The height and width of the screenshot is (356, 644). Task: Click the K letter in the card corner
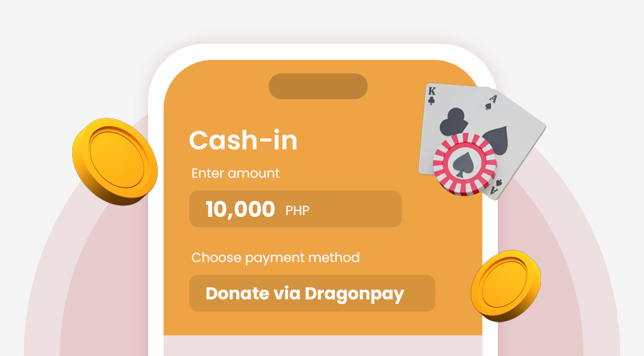point(431,91)
